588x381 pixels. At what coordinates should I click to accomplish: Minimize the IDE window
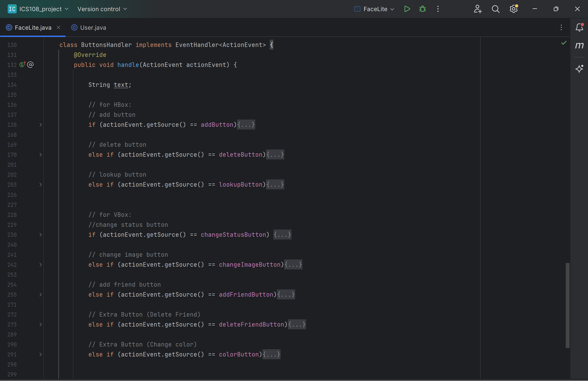point(535,9)
